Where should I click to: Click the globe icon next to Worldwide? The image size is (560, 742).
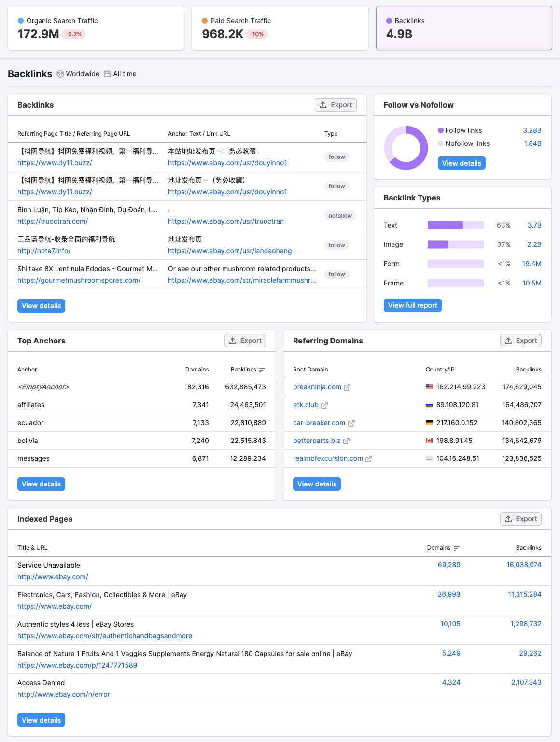(60, 74)
